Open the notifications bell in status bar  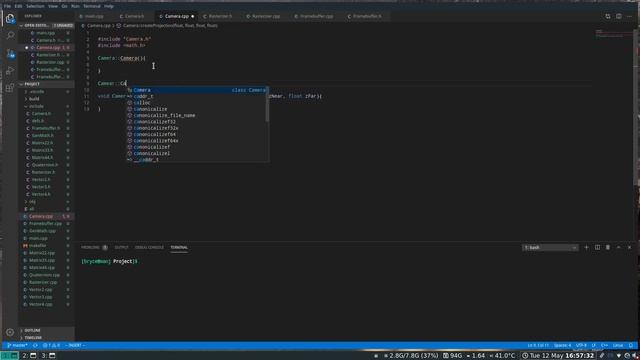[631, 345]
